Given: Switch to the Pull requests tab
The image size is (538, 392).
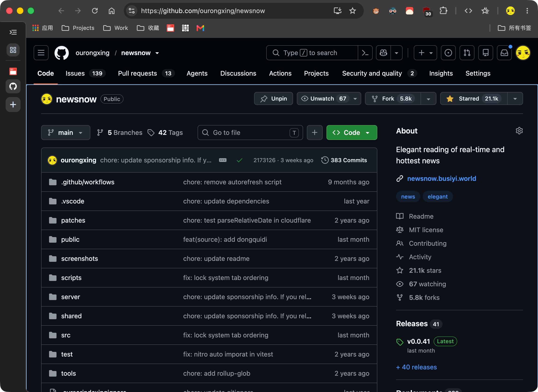Looking at the screenshot, I should click(146, 73).
